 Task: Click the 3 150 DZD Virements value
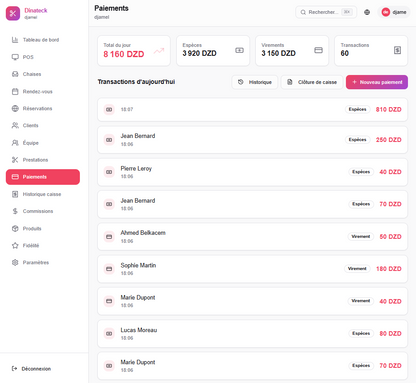point(278,53)
